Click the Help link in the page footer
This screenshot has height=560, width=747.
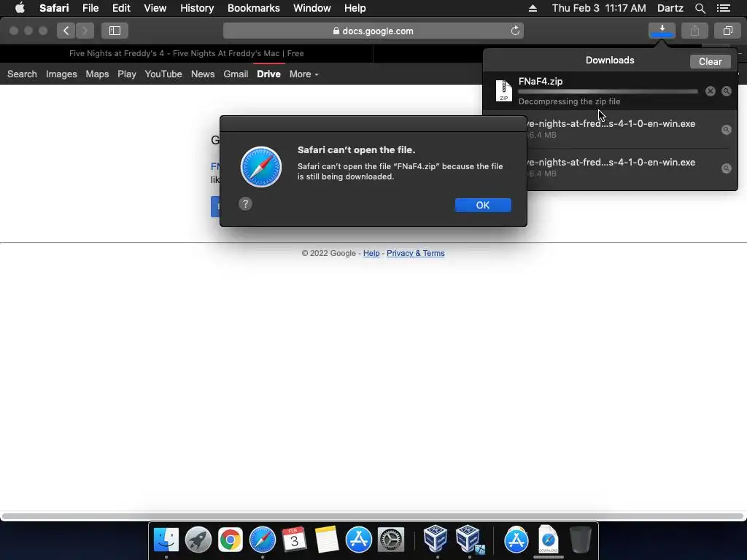371,253
